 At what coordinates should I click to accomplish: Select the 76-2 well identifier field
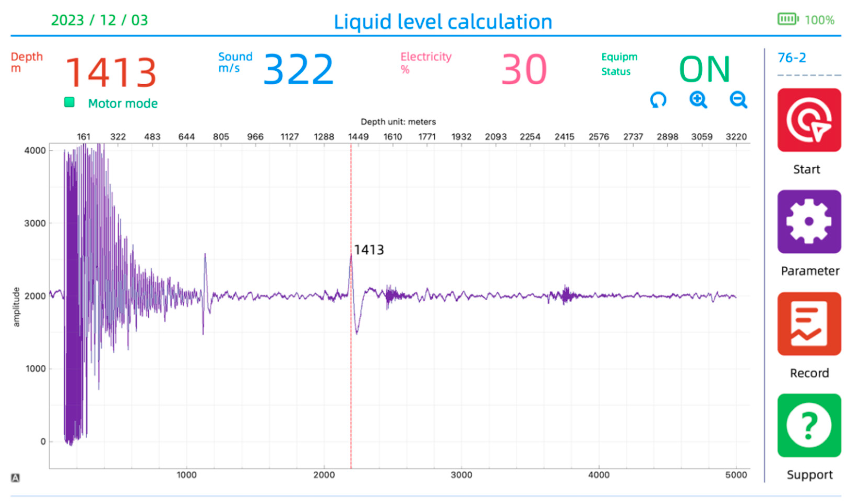point(792,58)
